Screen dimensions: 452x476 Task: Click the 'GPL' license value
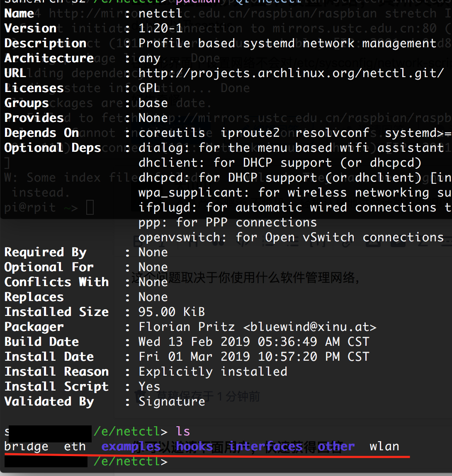[x=149, y=88]
